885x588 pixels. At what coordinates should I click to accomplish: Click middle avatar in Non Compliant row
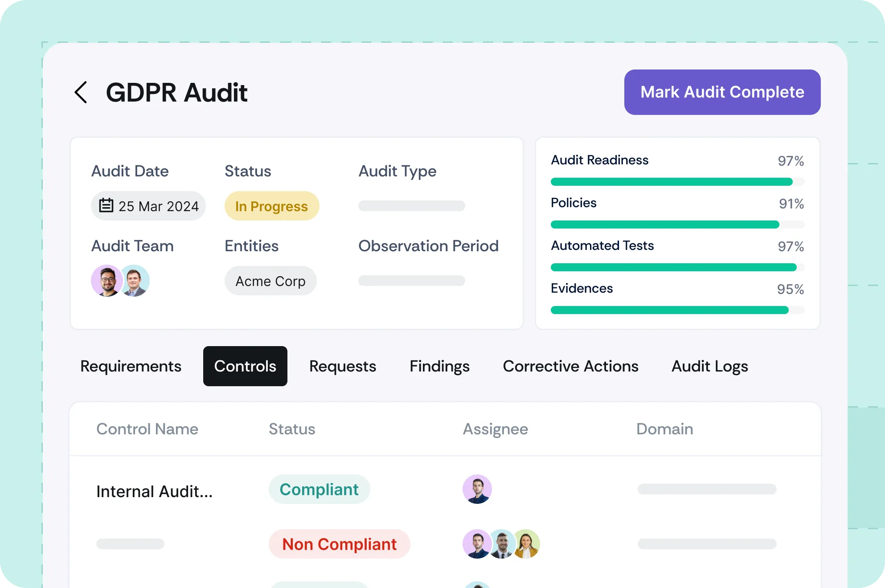point(502,544)
